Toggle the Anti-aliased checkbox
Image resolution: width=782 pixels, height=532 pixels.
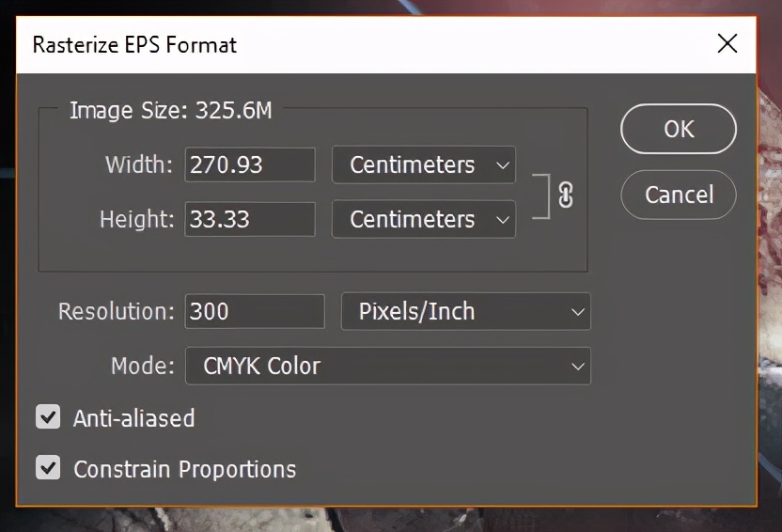coord(48,416)
